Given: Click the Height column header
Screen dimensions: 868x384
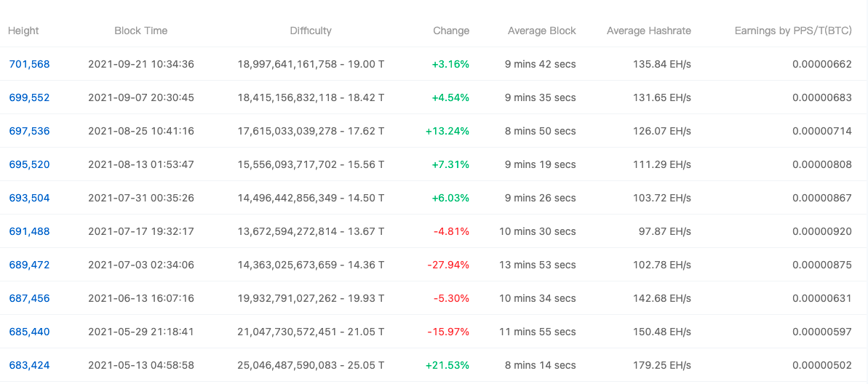Looking at the screenshot, I should (x=23, y=31).
